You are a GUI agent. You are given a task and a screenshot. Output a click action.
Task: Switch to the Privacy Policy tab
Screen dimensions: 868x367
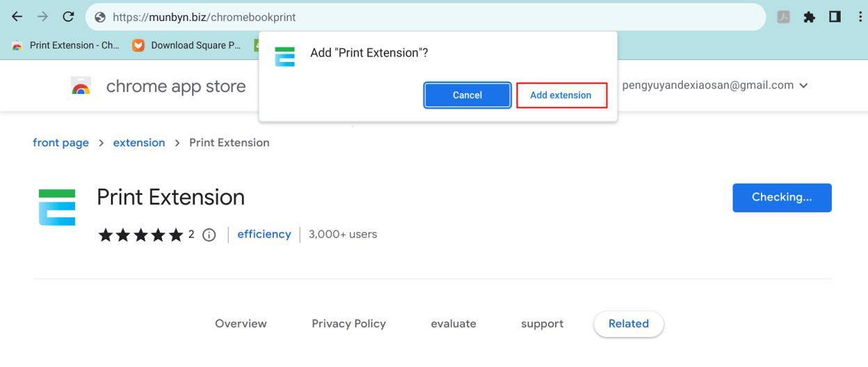(348, 324)
